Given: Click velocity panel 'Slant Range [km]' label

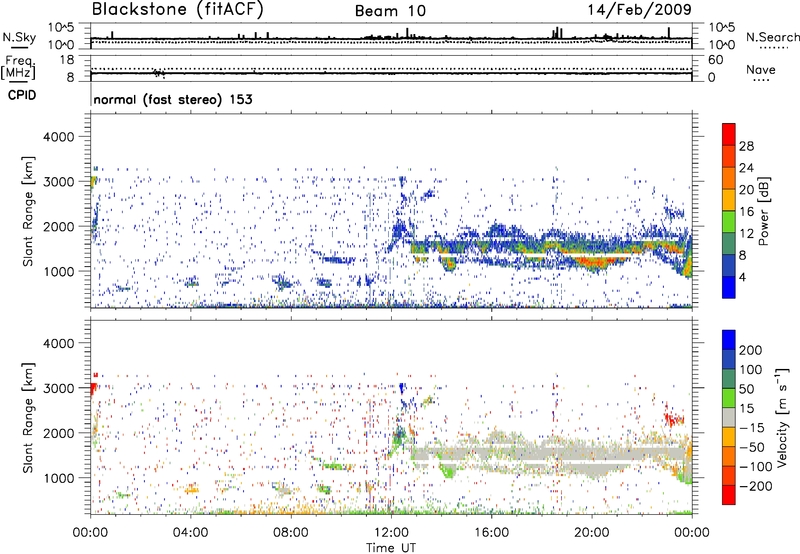Looking at the screenshot, I should click(28, 417).
